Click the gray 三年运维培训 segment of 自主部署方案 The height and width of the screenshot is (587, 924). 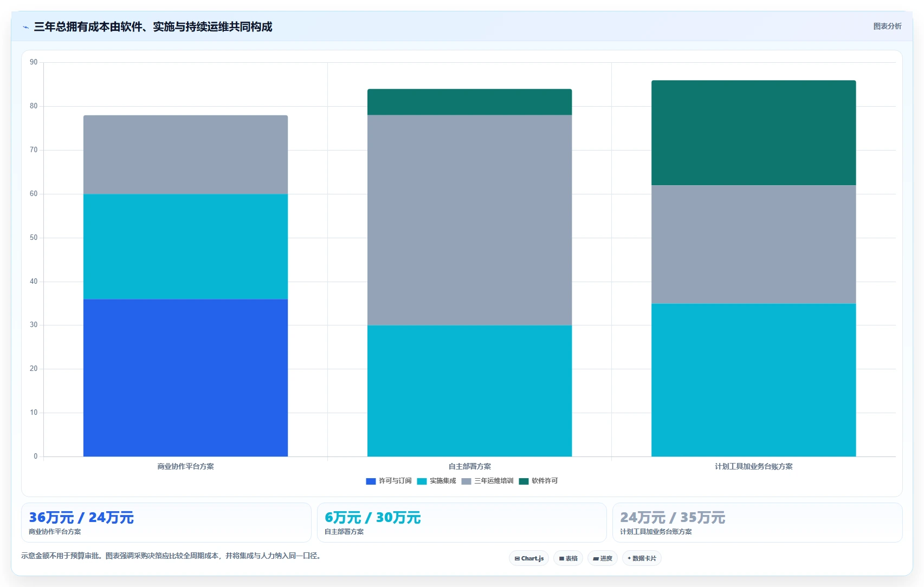[x=469, y=220]
